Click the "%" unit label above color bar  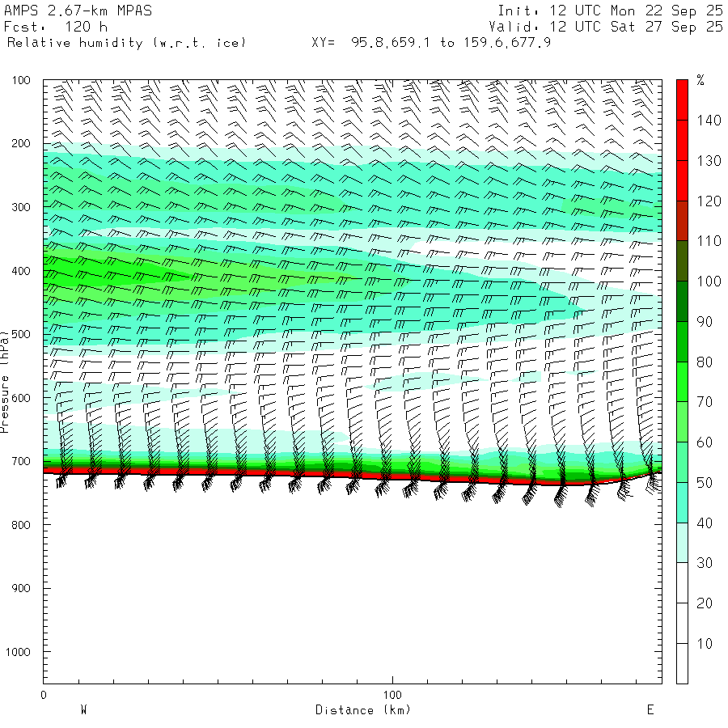pyautogui.click(x=700, y=80)
